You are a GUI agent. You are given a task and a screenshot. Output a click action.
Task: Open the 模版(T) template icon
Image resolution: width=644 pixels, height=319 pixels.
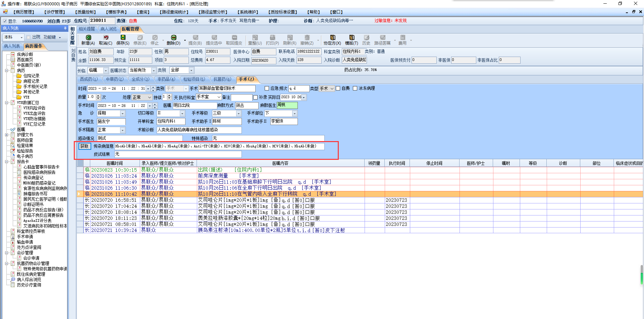coord(352,38)
